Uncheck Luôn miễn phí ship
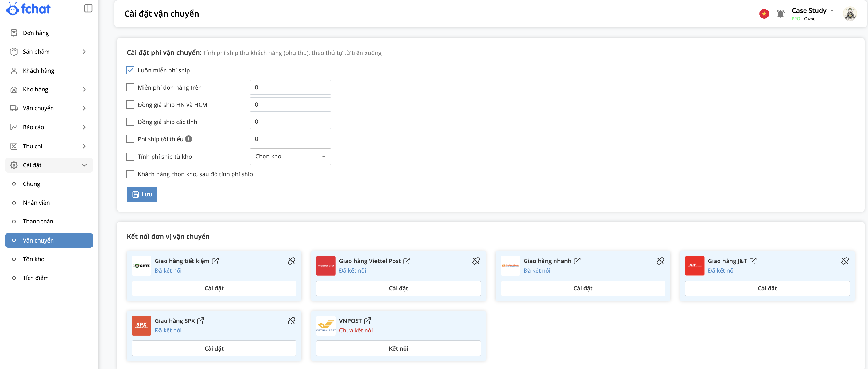Screen dimensions: 868x369 coord(130,70)
